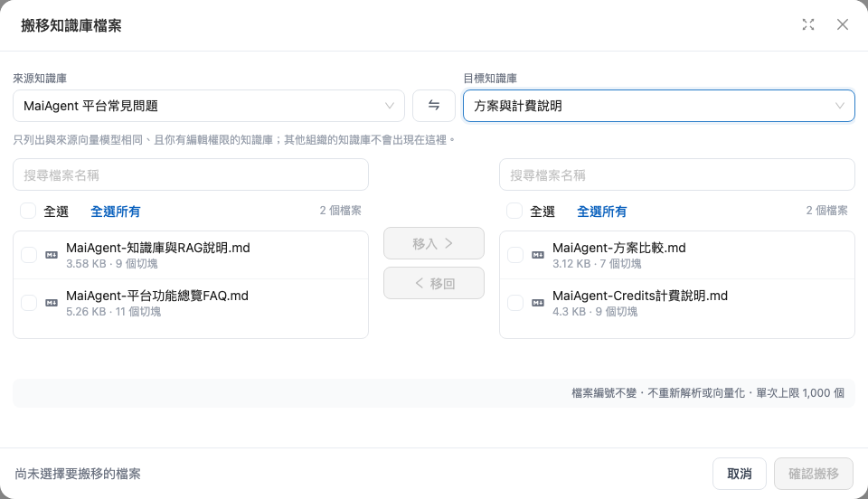Click markdown icon of MaiAgent-知識庫與RAG說明.md

[x=52, y=255]
